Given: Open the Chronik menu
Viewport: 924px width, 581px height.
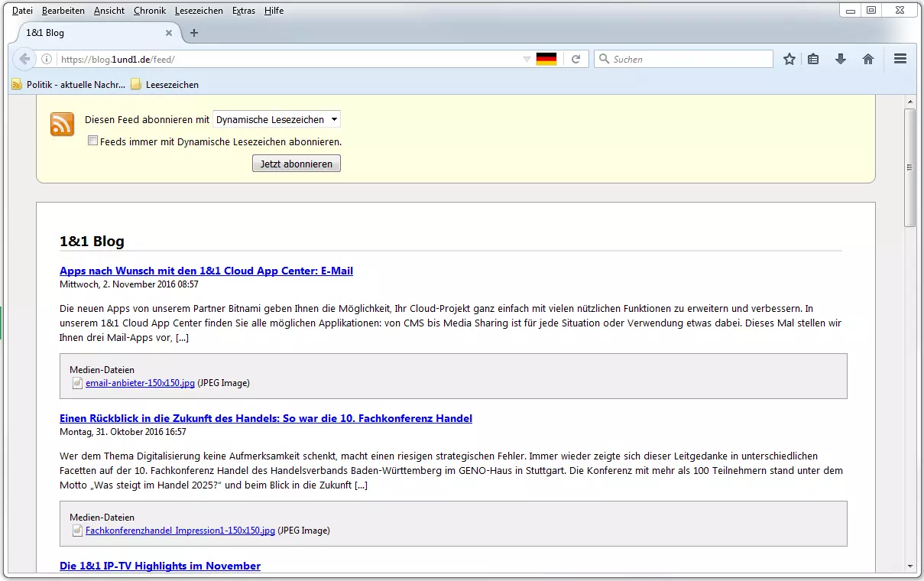Looking at the screenshot, I should 149,11.
